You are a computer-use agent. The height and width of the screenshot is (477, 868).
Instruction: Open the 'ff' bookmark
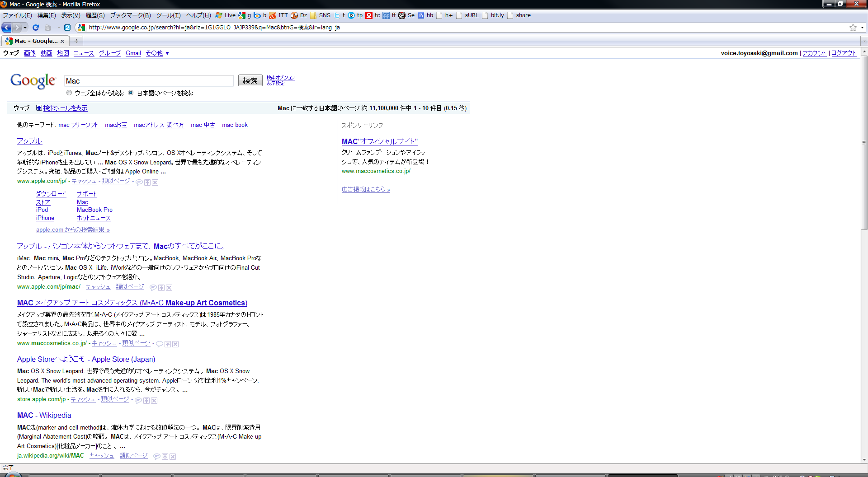(x=389, y=15)
